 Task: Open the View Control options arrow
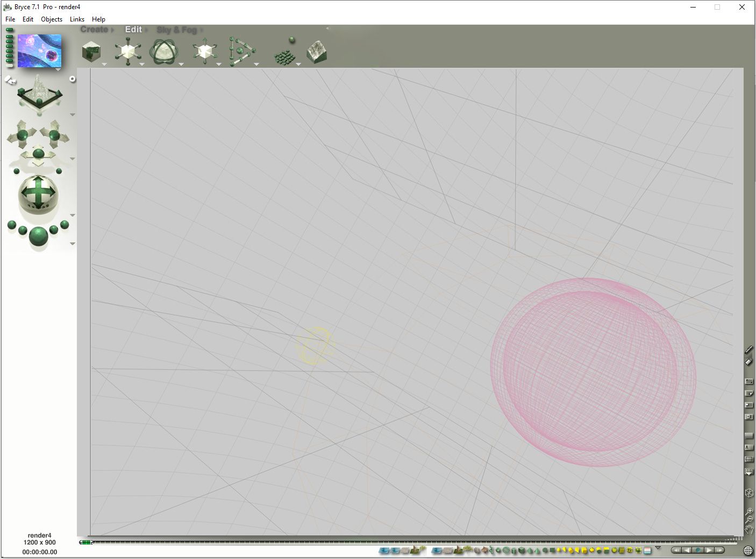tap(72, 115)
